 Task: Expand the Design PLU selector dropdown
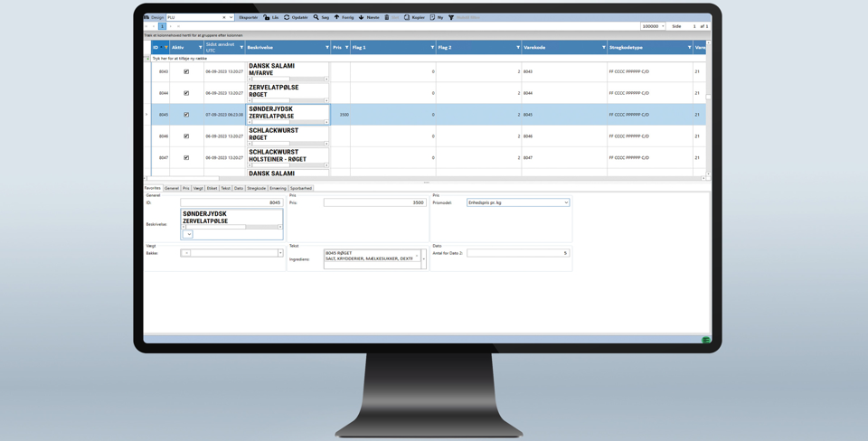[x=231, y=17]
